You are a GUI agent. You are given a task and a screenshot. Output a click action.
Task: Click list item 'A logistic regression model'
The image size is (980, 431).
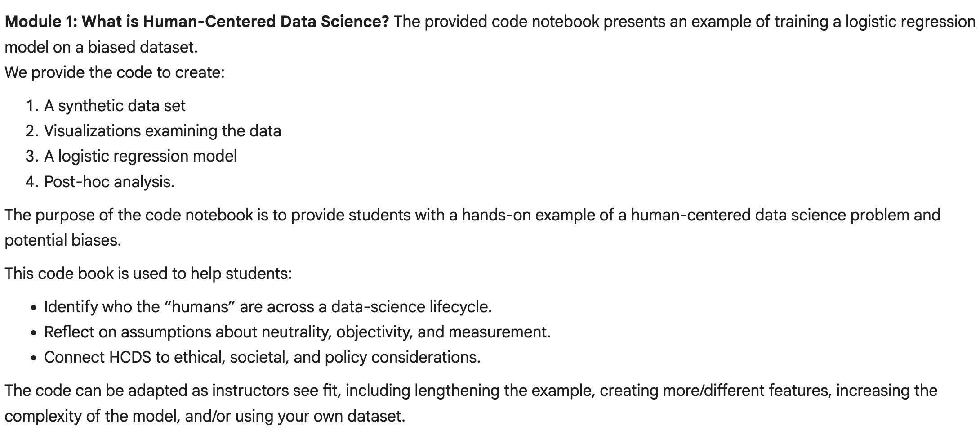point(140,156)
